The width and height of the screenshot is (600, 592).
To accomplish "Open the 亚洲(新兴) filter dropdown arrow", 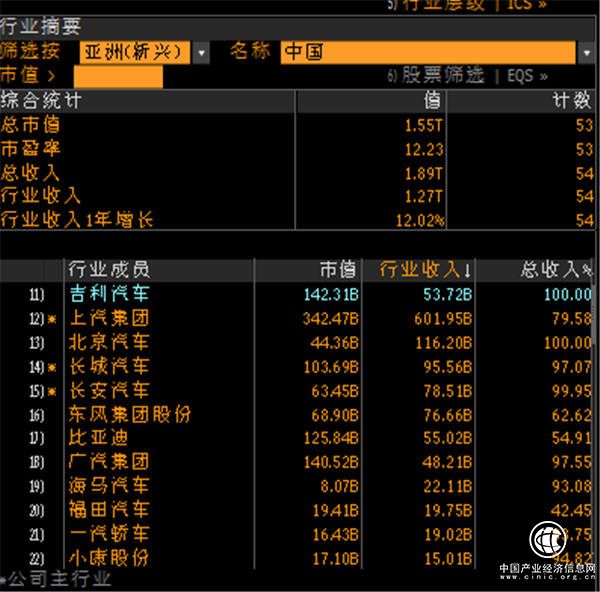I will [x=202, y=52].
